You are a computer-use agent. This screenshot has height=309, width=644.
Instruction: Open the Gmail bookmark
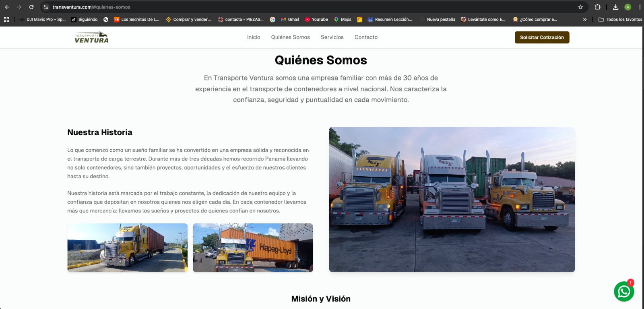tap(290, 19)
